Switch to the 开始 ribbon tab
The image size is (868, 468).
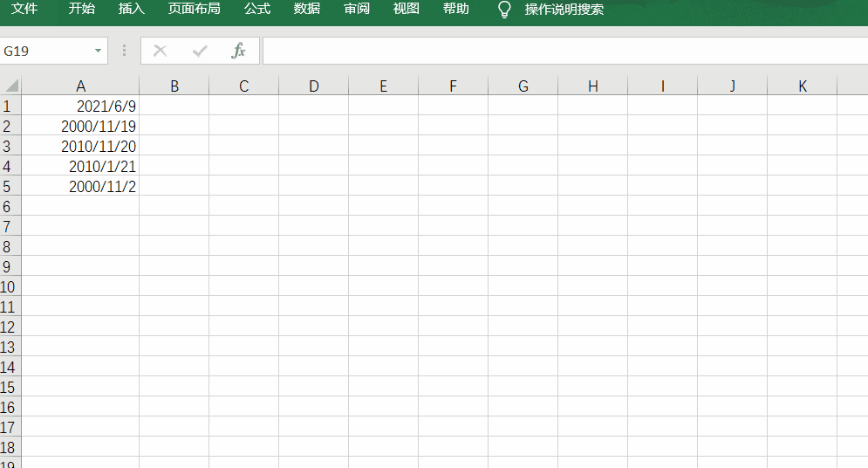coord(81,9)
